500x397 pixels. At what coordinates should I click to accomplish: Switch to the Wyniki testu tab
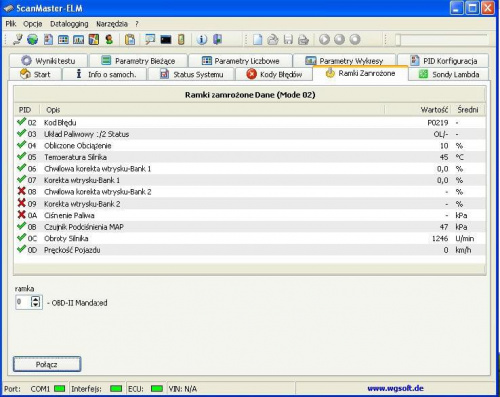pyautogui.click(x=49, y=61)
